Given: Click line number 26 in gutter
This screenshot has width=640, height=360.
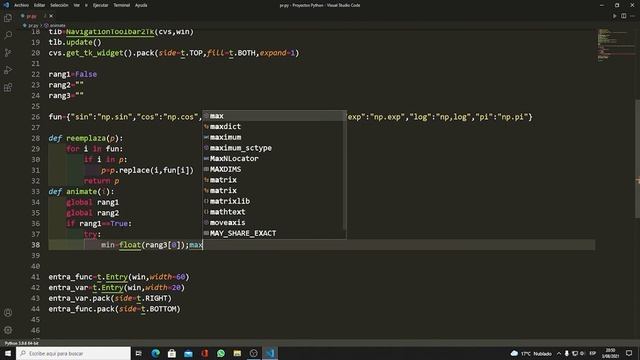Looking at the screenshot, I should point(36,117).
